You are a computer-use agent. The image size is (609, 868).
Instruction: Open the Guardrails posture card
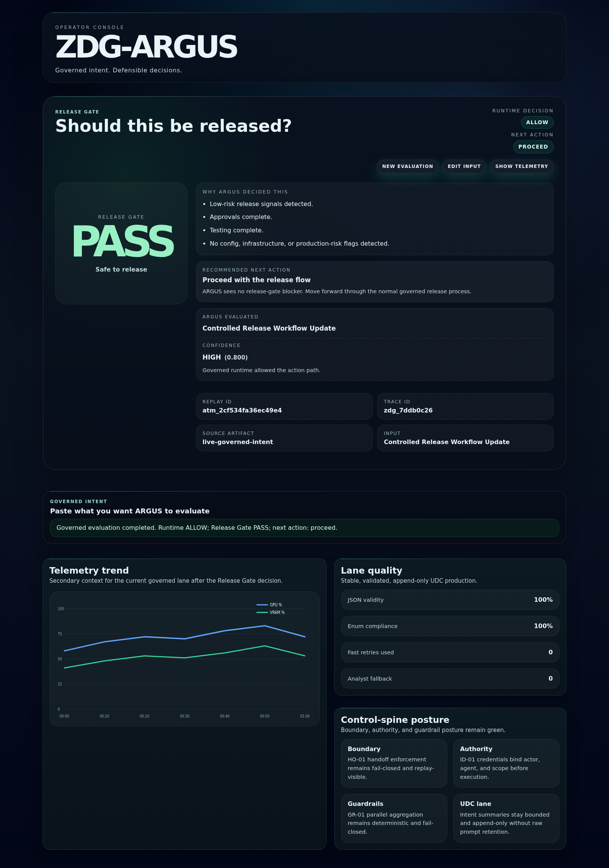pyautogui.click(x=394, y=818)
